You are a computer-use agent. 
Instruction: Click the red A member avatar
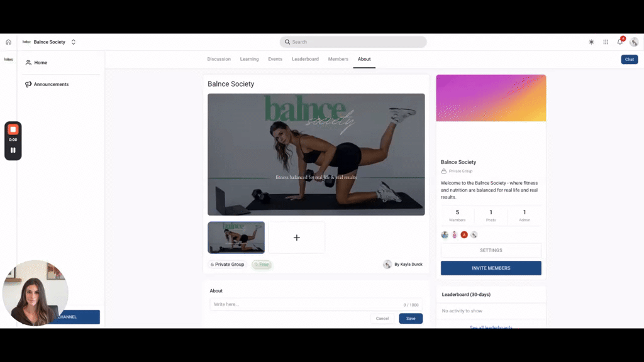click(464, 235)
